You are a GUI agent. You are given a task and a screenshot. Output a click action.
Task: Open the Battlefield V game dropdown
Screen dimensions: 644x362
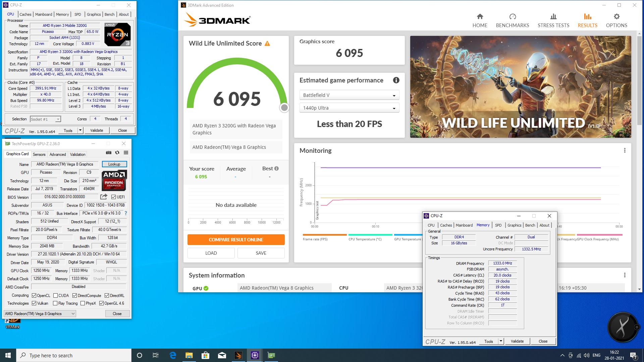349,95
